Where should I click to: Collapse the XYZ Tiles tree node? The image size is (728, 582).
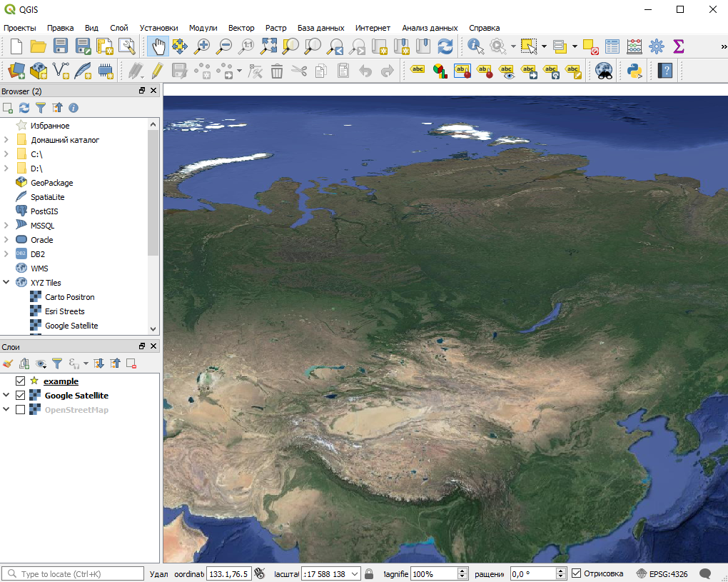coord(6,283)
